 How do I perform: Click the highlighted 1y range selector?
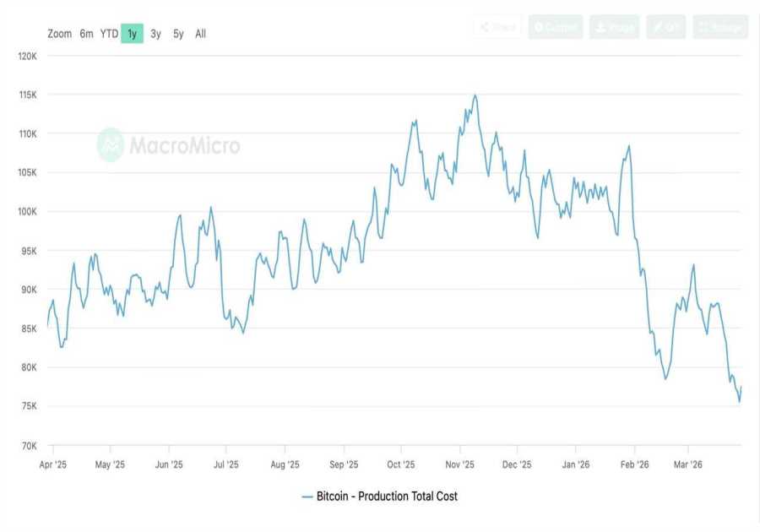click(132, 34)
